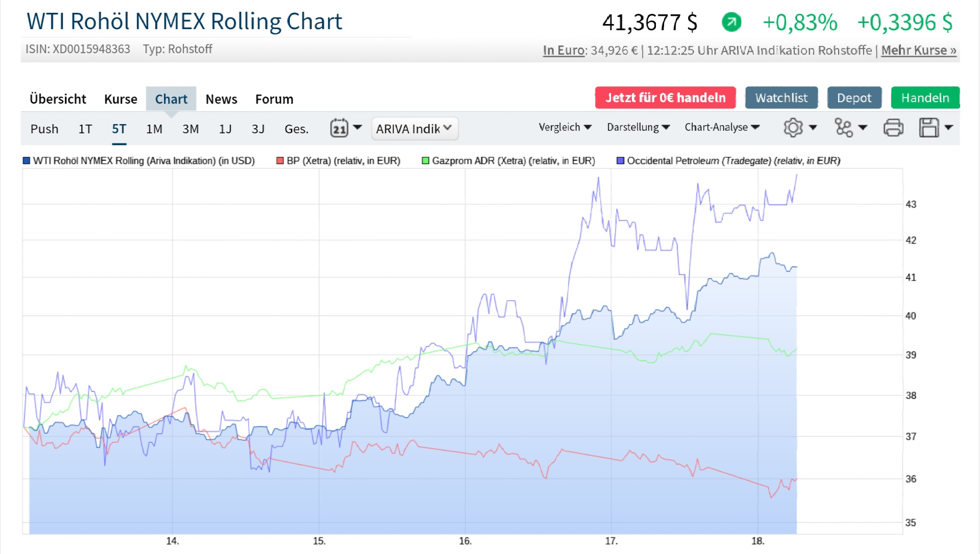The width and height of the screenshot is (980, 554).
Task: Open the save options arrow beside disk icon
Action: tap(949, 129)
